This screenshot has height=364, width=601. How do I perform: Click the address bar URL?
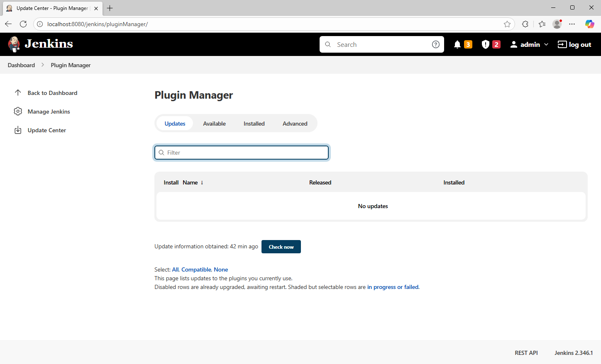point(98,24)
